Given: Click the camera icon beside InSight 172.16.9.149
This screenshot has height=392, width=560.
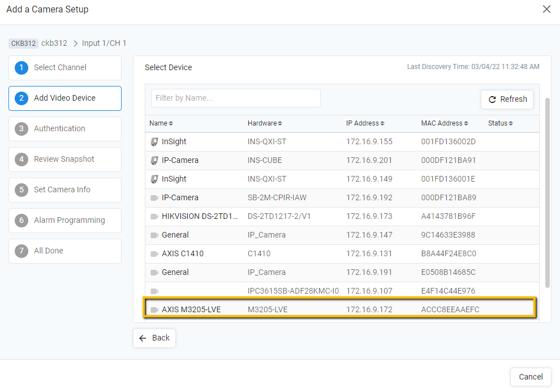Looking at the screenshot, I should tap(154, 179).
